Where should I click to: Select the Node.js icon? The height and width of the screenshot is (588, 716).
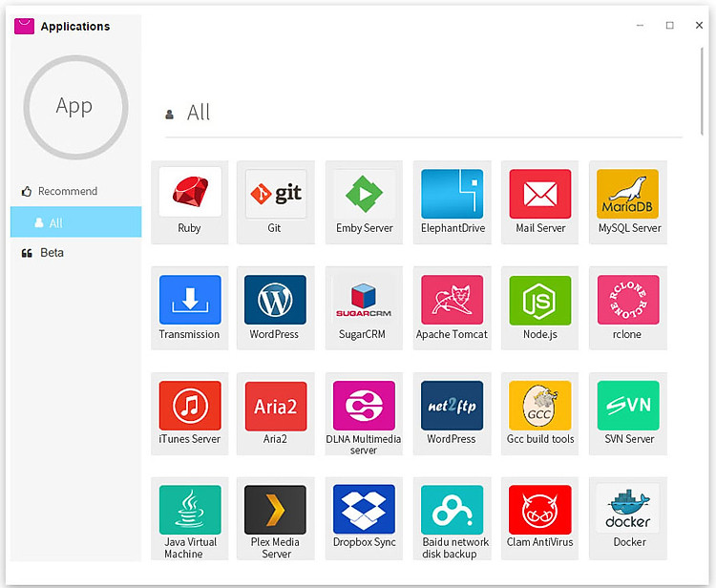click(540, 301)
